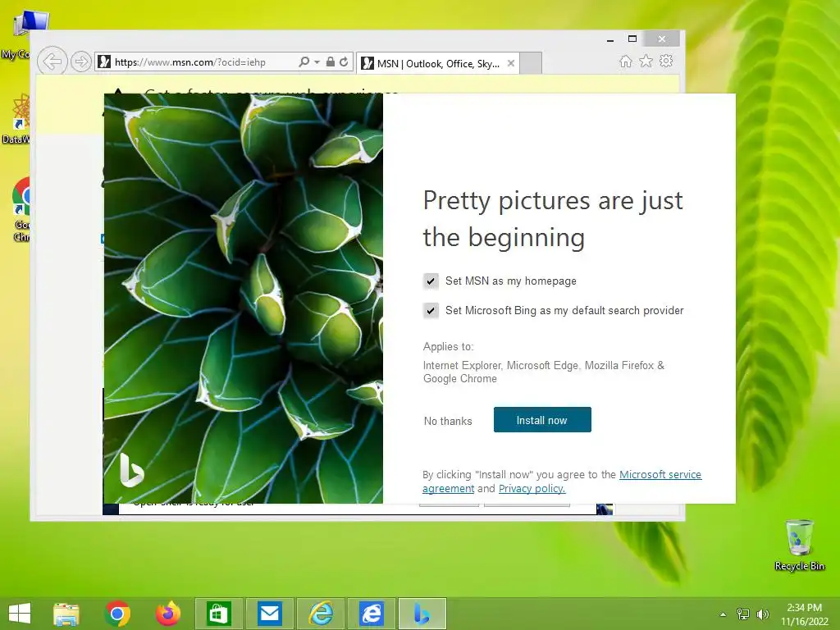Screen dimensions: 840x630
Task: Click the Internet Explorer forward arrow button
Action: 81,62
